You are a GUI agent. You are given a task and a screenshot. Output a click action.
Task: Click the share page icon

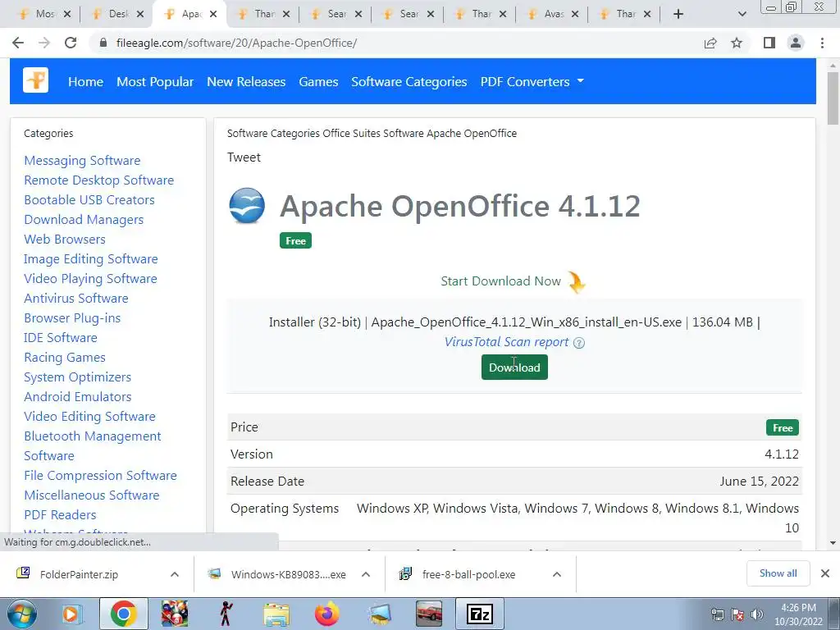pos(710,43)
